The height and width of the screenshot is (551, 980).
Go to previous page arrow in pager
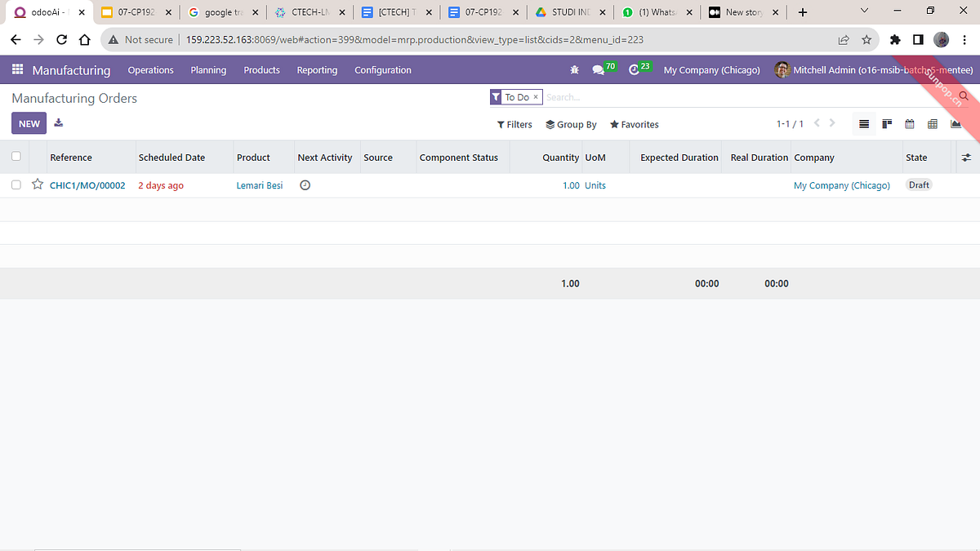tap(817, 123)
